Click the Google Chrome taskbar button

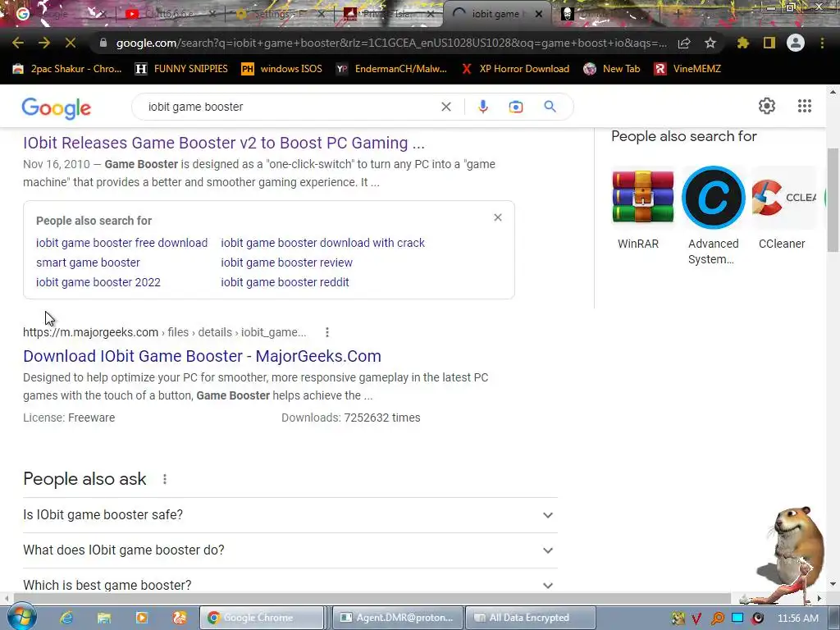pyautogui.click(x=262, y=618)
